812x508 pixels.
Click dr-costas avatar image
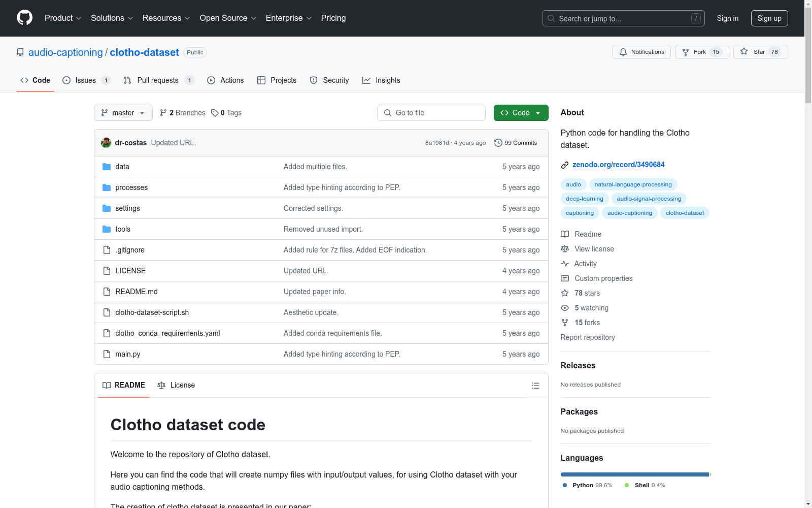click(106, 143)
